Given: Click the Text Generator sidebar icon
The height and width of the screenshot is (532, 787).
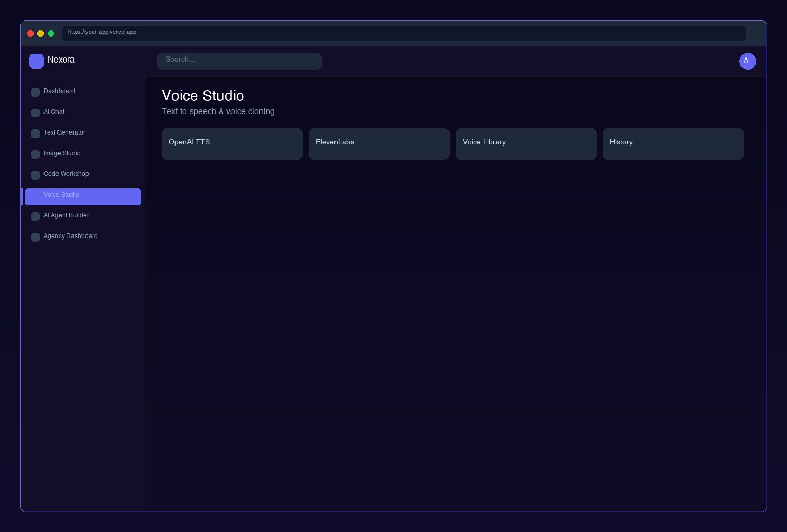Looking at the screenshot, I should 35,134.
